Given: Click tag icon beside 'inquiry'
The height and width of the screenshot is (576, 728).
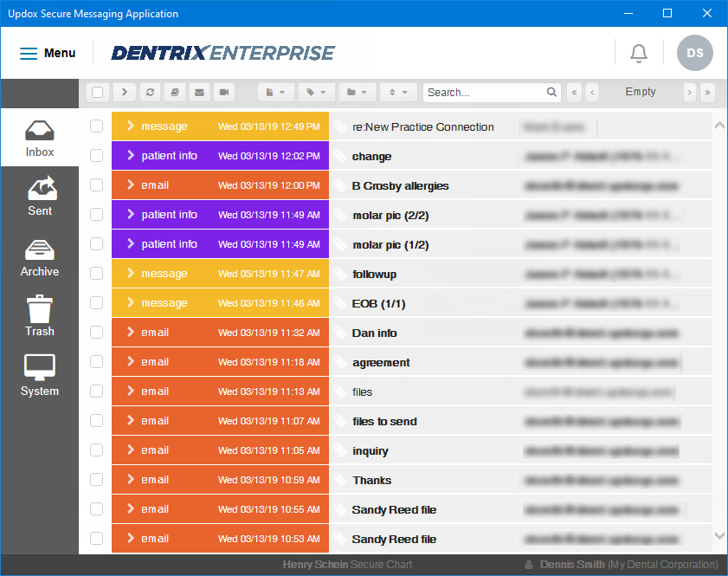Looking at the screenshot, I should [x=340, y=450].
